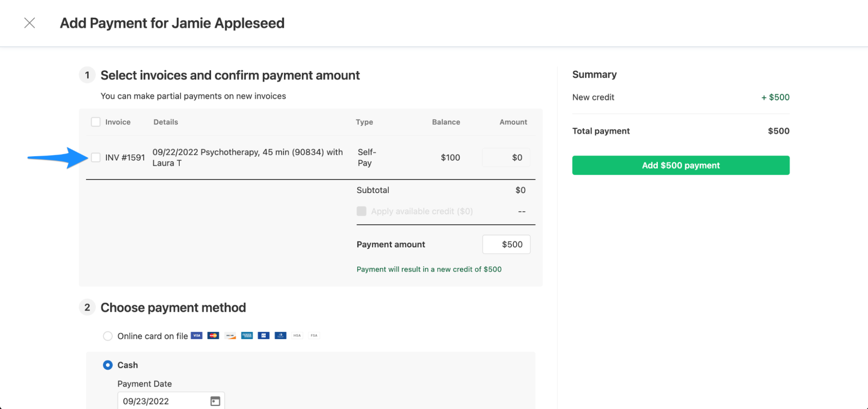Select the Online card on file option
Viewport: 868px width, 409px height.
coord(108,336)
